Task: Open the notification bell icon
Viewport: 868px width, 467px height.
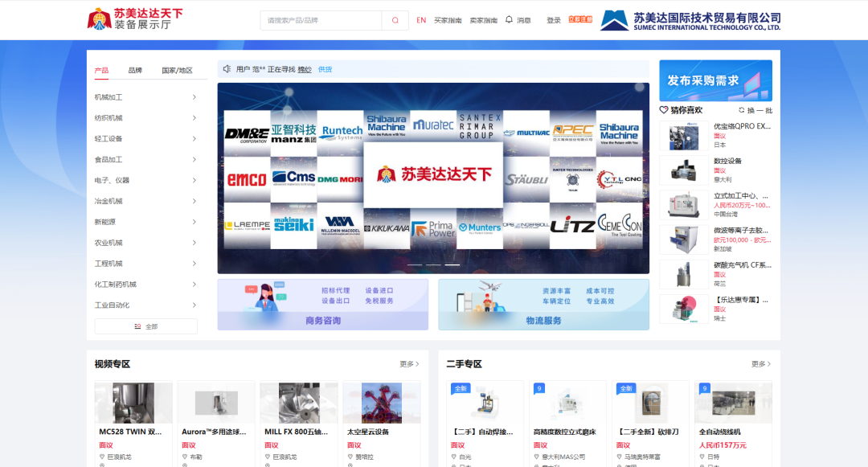Action: tap(509, 20)
